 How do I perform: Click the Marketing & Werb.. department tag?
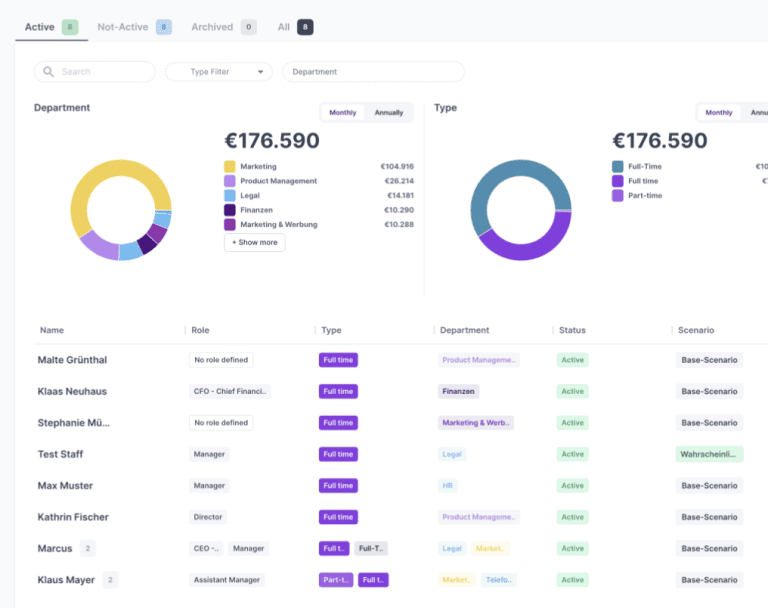click(476, 423)
